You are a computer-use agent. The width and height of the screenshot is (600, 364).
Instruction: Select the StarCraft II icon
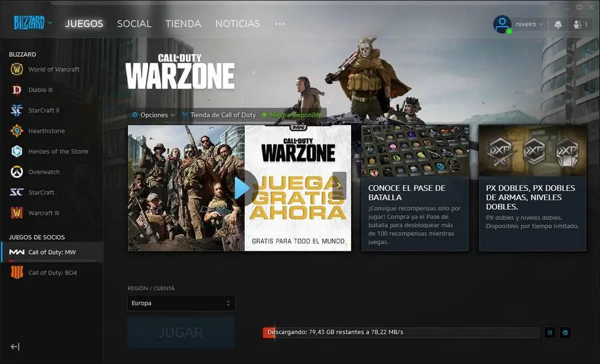pos(16,110)
